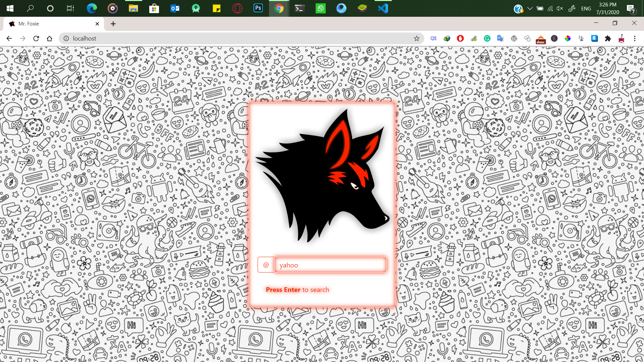
Task: Open the Wi-Fi network tray icon
Action: click(x=550, y=8)
